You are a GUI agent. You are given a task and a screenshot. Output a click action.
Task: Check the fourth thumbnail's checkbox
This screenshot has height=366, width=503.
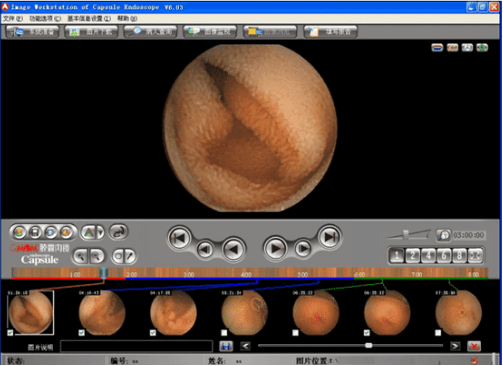click(224, 332)
